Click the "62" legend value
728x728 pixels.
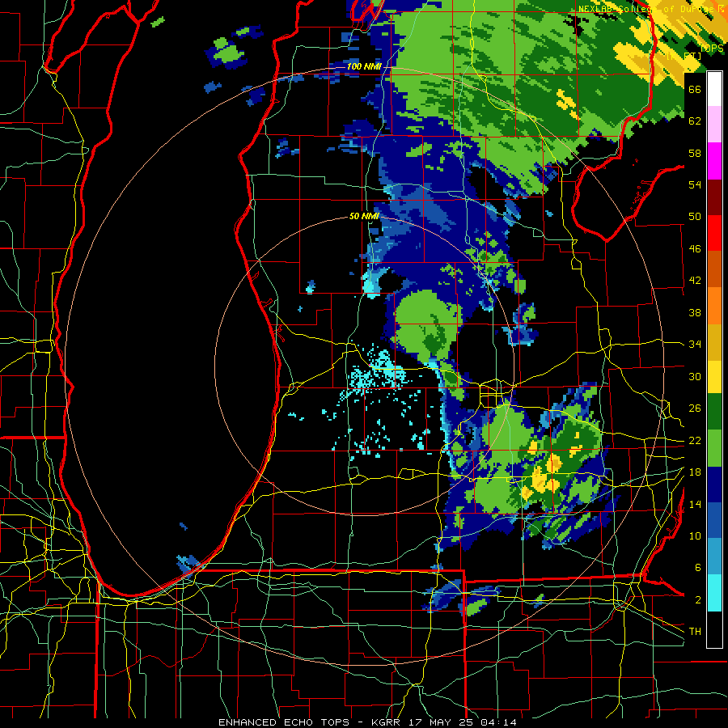pyautogui.click(x=695, y=121)
